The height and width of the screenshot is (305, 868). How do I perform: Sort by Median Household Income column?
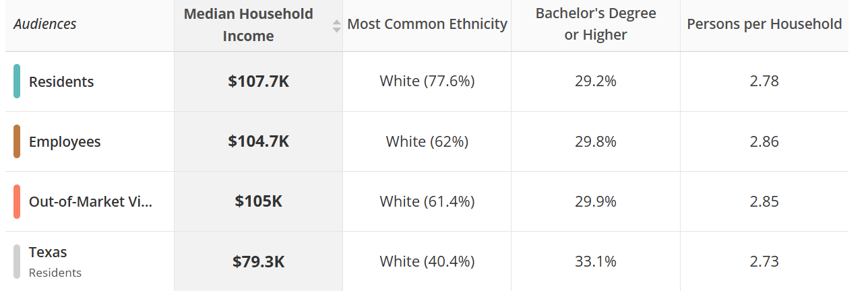click(x=248, y=25)
